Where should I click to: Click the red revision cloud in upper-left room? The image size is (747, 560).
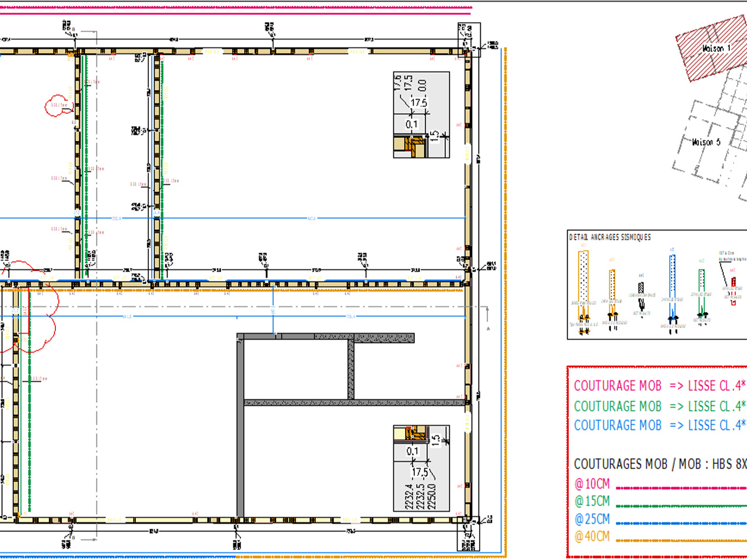57,106
